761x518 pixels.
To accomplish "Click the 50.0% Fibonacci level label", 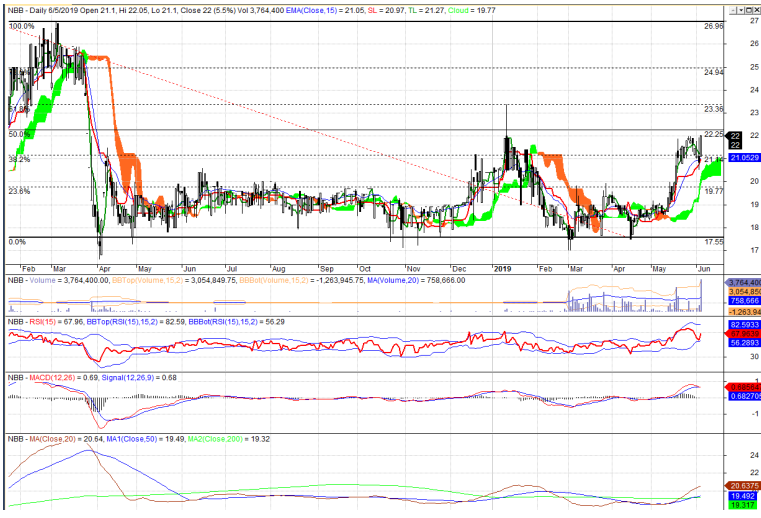I will pyautogui.click(x=19, y=134).
